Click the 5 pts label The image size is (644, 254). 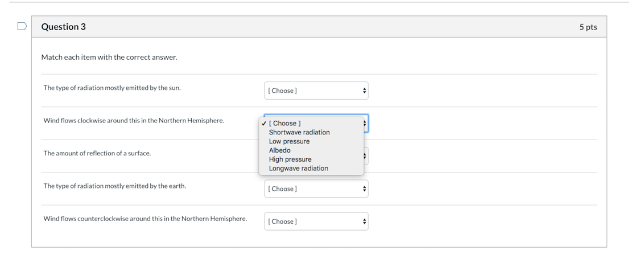coord(588,27)
